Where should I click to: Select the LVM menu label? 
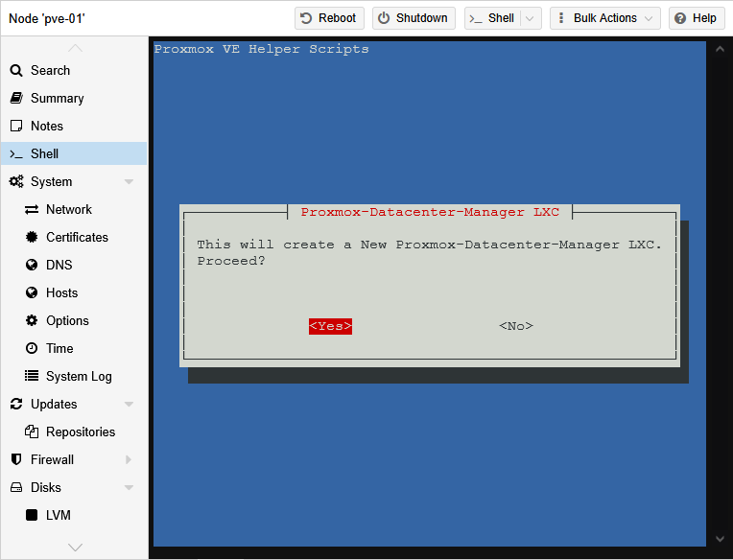tap(59, 515)
